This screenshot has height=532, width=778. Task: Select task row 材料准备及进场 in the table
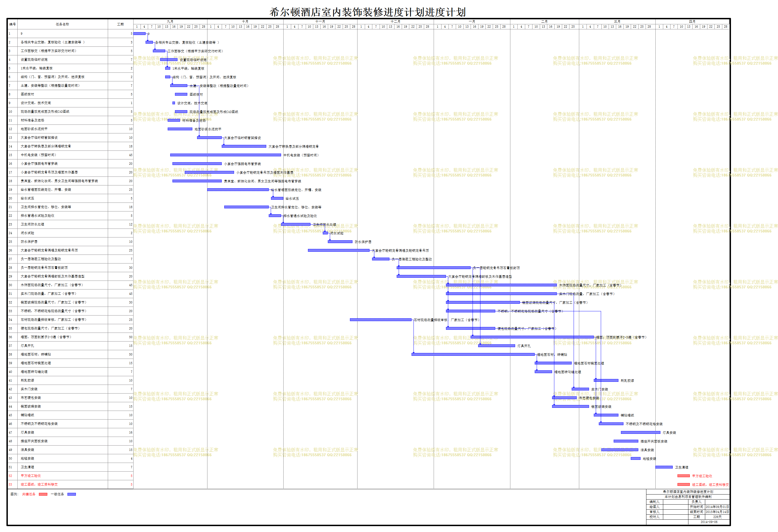tap(70, 120)
